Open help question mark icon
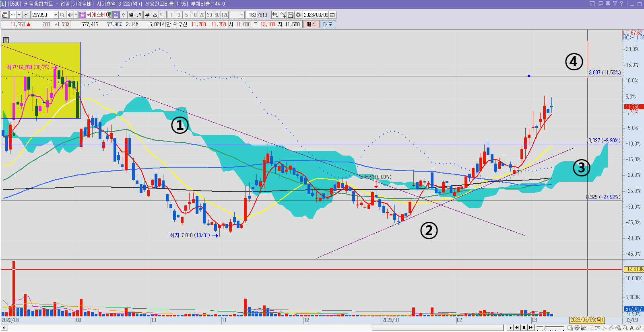644x332 pixels. coord(621,4)
